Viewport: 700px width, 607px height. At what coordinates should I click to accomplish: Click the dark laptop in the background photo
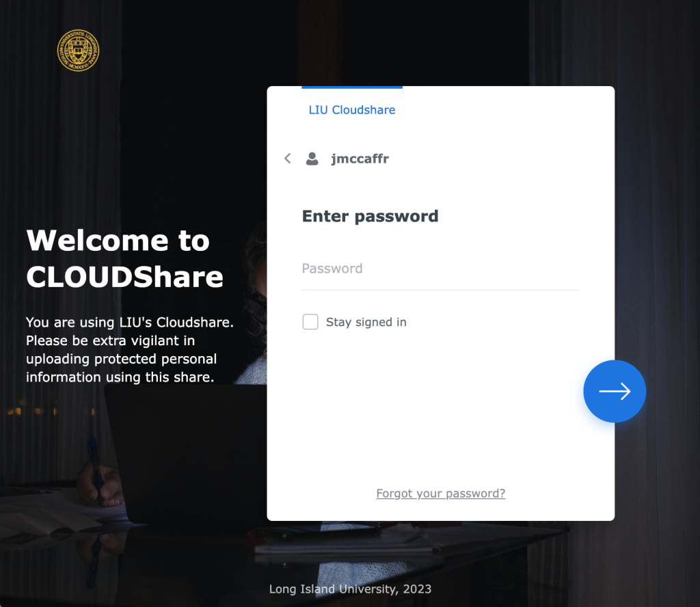tap(185, 450)
